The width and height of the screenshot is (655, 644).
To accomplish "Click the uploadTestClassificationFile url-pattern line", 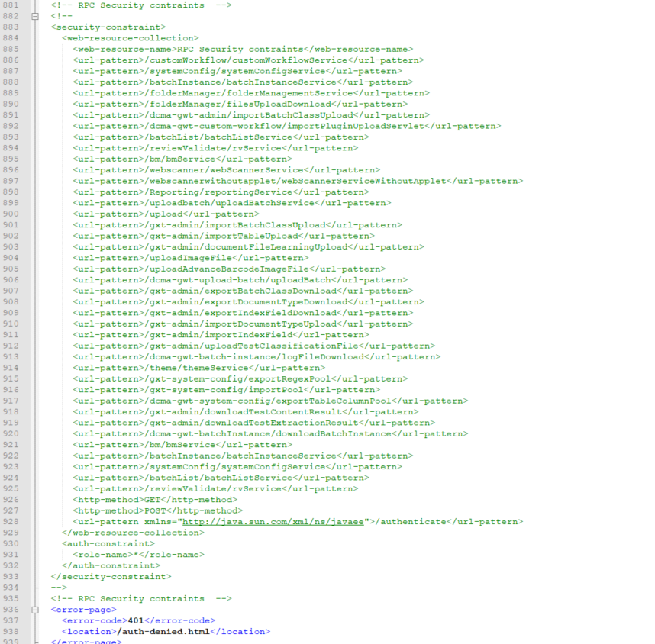I will pos(254,346).
